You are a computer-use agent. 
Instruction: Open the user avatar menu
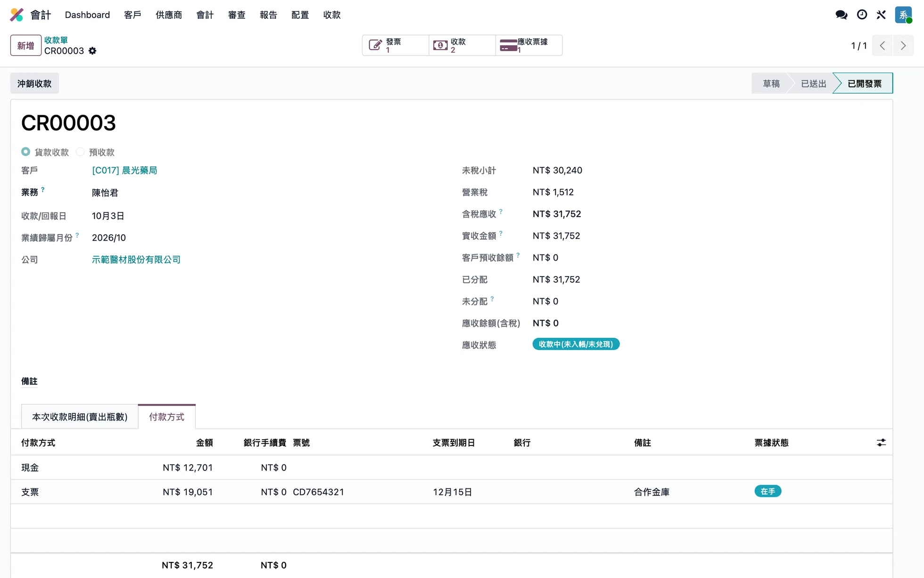(903, 15)
